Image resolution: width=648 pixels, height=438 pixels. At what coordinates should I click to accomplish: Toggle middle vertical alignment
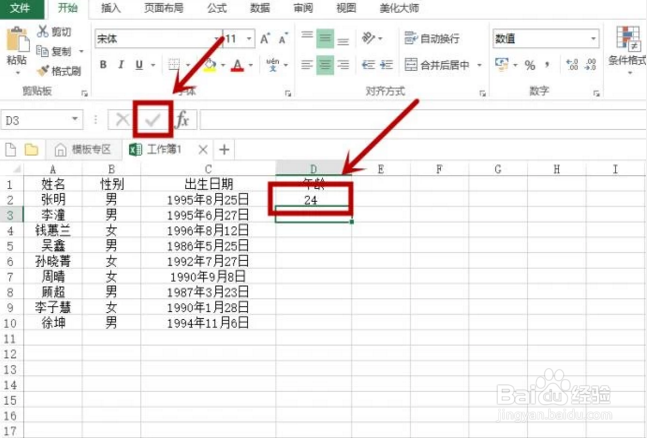(325, 38)
